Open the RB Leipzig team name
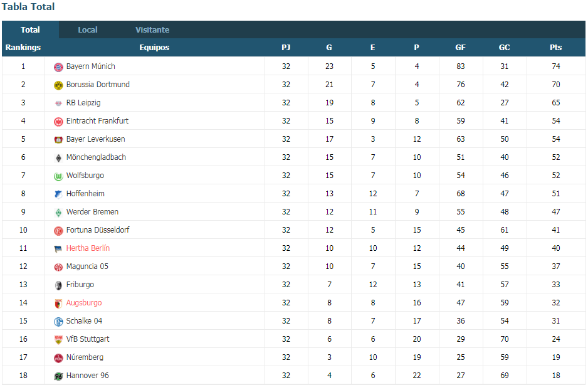This screenshot has height=385, width=588. [83, 102]
